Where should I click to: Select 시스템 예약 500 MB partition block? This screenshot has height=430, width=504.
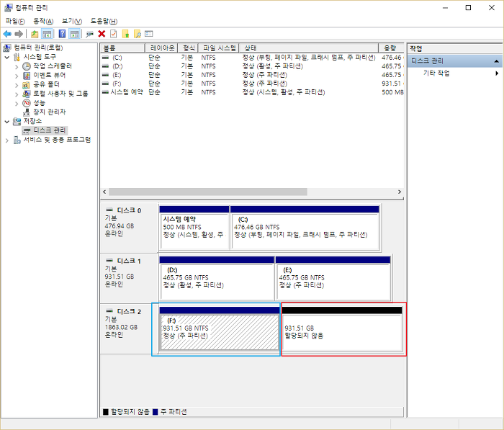[x=194, y=228]
